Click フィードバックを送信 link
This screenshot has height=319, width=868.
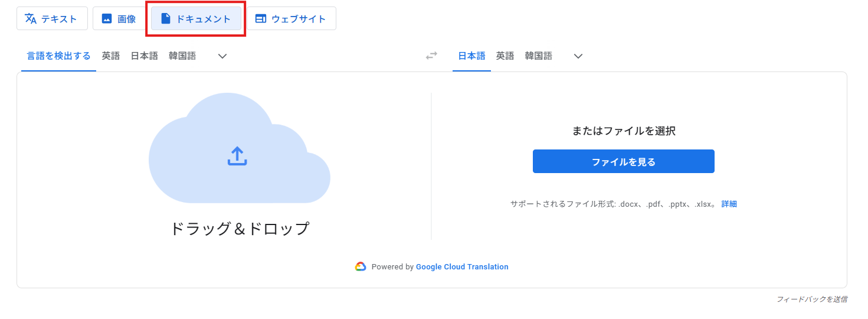click(x=812, y=300)
